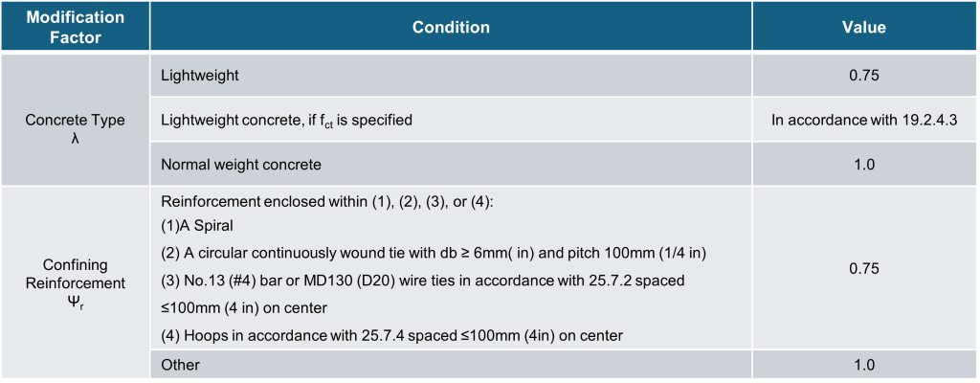
Task: Select the 1.0 value for Normal weight concrete
Action: coord(864,165)
